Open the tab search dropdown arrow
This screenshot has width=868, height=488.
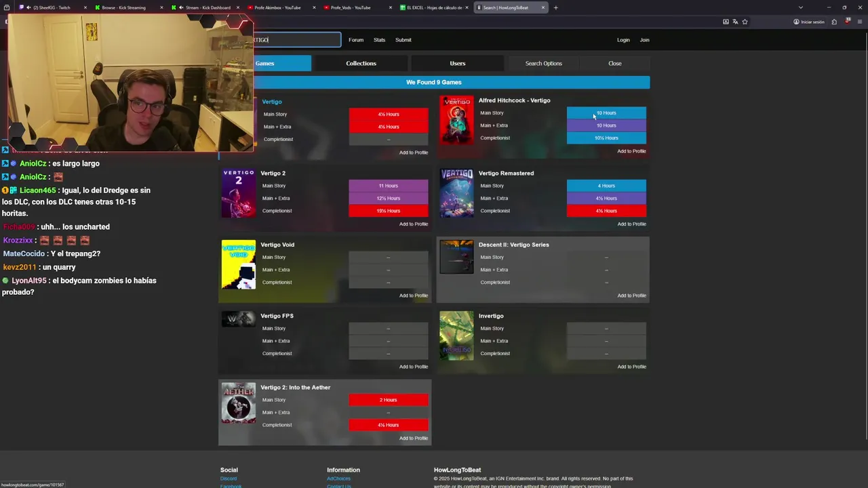[801, 7]
